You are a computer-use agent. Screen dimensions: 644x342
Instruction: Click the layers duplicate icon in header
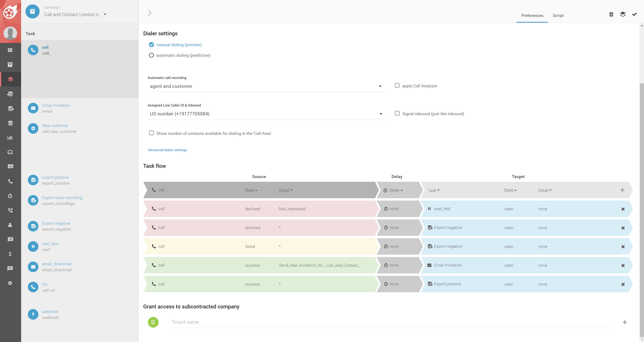click(623, 14)
